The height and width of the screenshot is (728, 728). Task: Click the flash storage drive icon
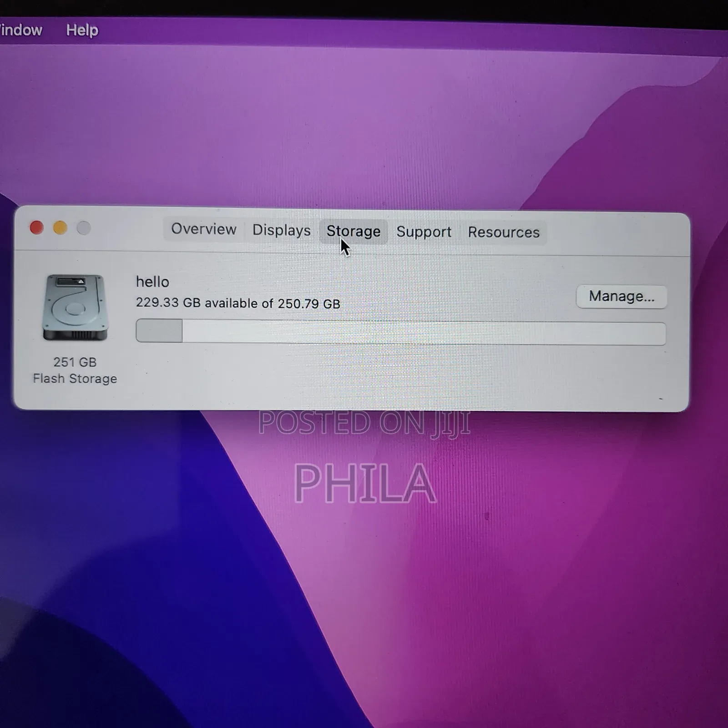point(75,308)
